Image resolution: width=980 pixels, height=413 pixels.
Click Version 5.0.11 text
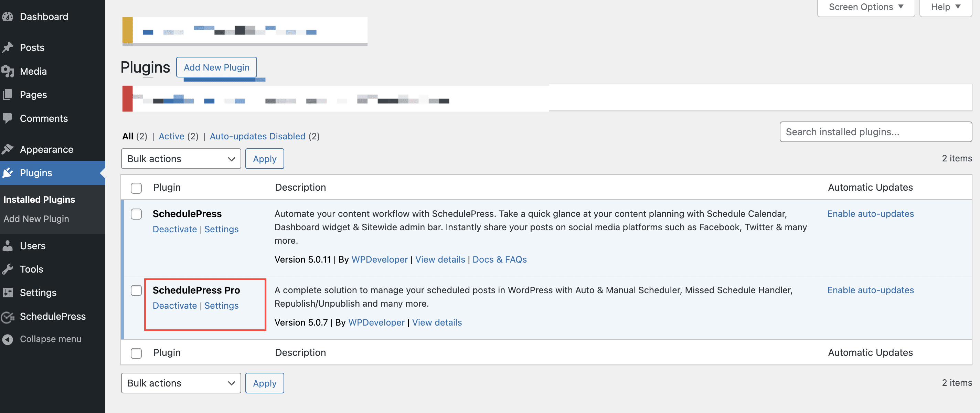303,260
